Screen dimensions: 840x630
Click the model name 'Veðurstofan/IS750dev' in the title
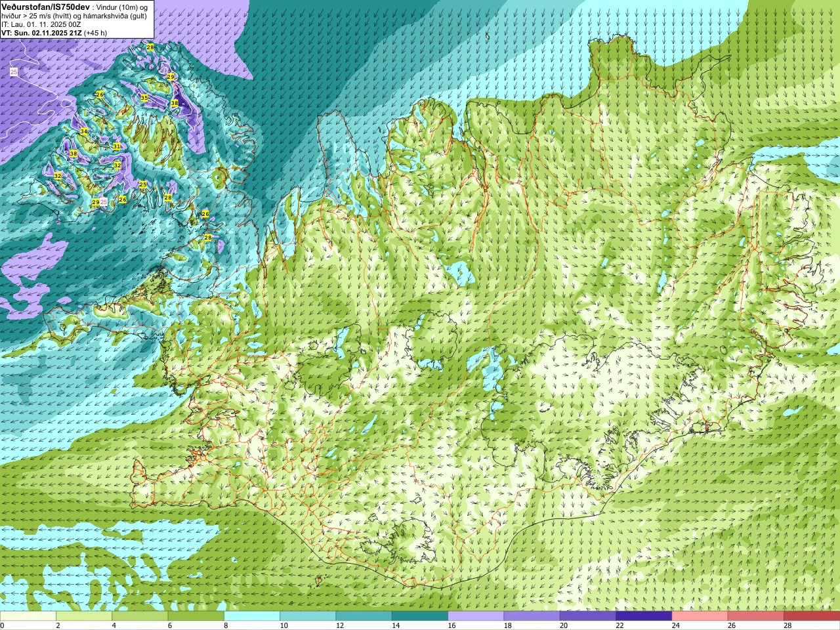46,7
